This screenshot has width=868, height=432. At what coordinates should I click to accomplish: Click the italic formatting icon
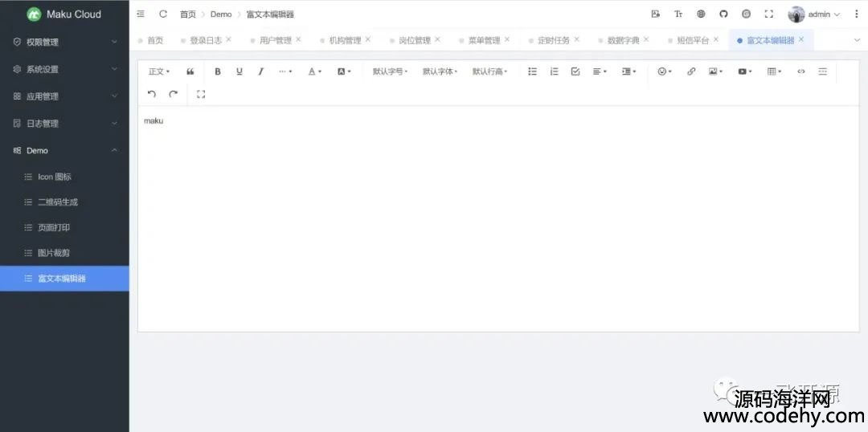(x=260, y=71)
